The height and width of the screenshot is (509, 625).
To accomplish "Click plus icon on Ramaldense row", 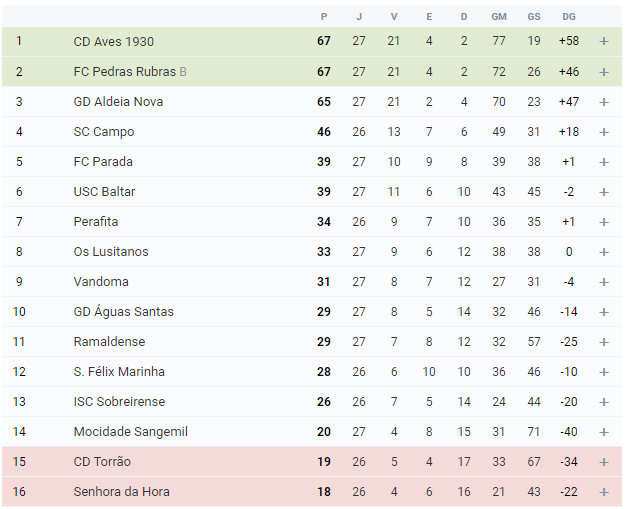I will click(603, 342).
